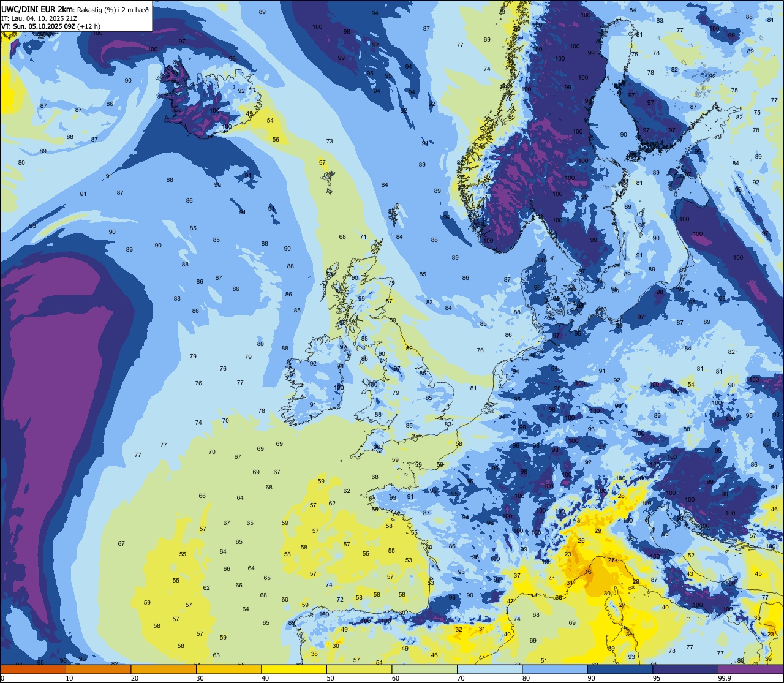Click the humidity value 26 in the Alps
Image resolution: width=784 pixels, height=683 pixels.
pyautogui.click(x=581, y=541)
